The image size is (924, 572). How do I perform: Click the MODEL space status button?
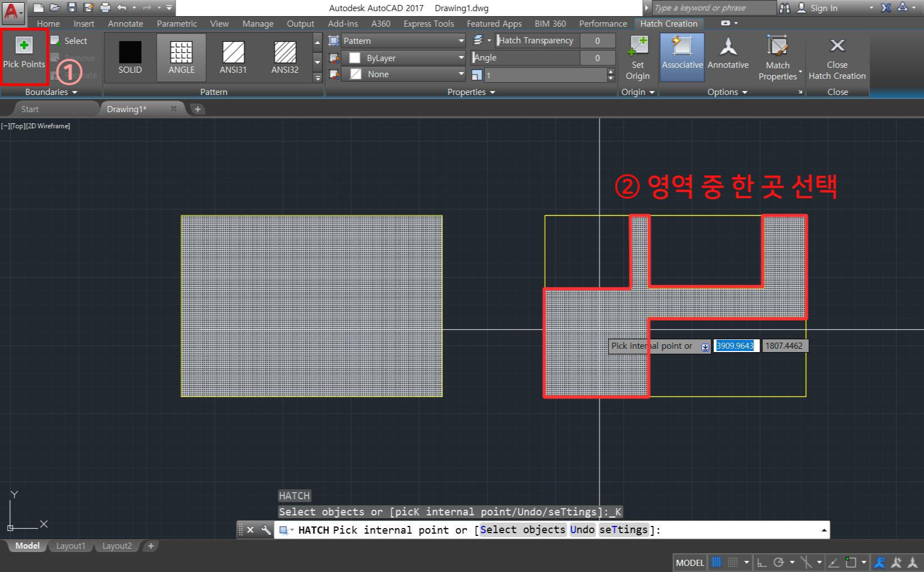pos(690,563)
